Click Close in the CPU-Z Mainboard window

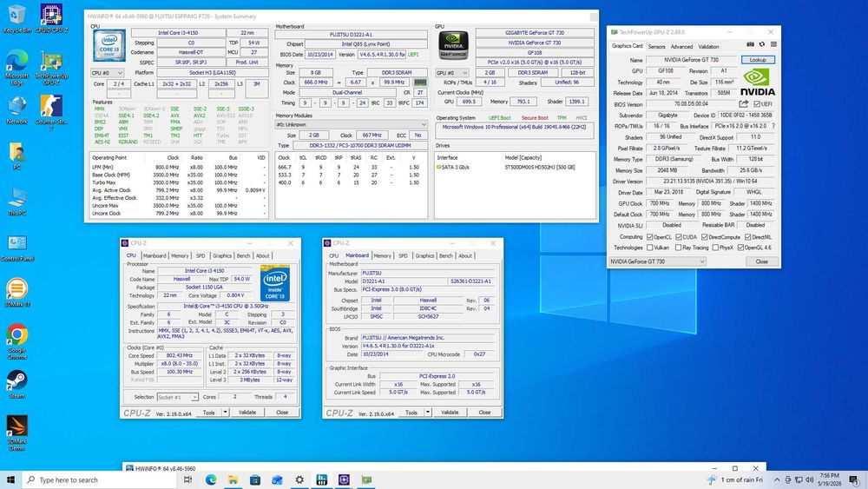pos(484,412)
